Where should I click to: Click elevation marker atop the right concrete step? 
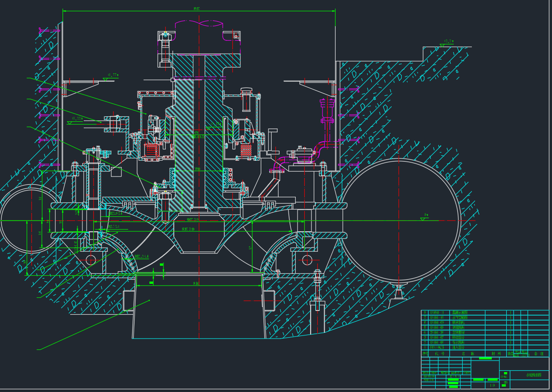point(448,42)
